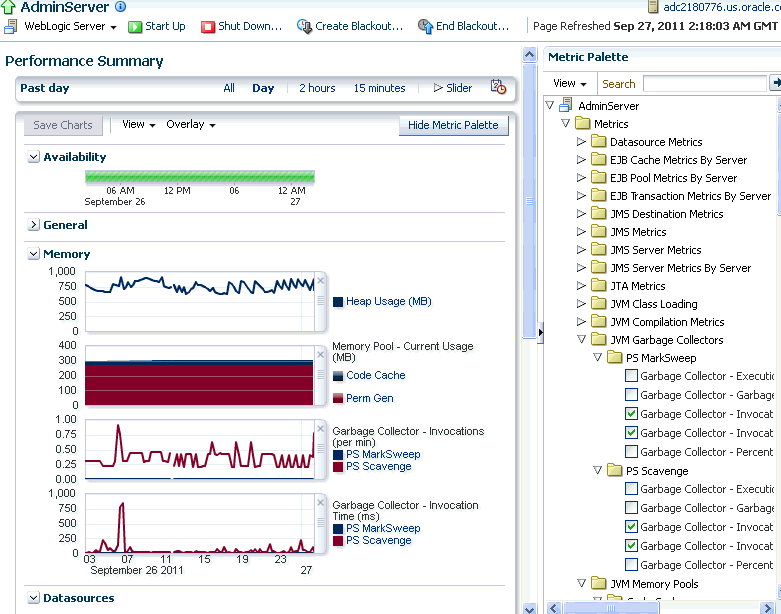Check PS MarkSweep Garbage Collector - Percent box

click(x=631, y=451)
